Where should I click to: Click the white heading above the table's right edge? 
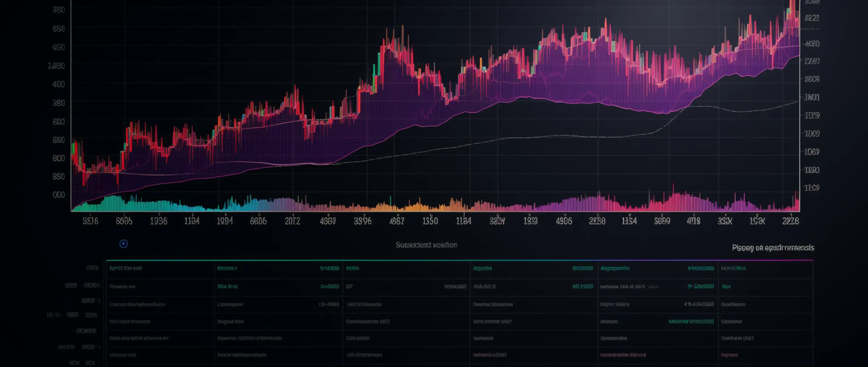click(x=773, y=247)
